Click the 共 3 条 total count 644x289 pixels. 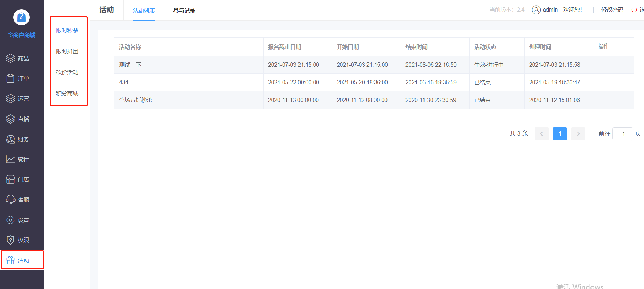coord(519,133)
